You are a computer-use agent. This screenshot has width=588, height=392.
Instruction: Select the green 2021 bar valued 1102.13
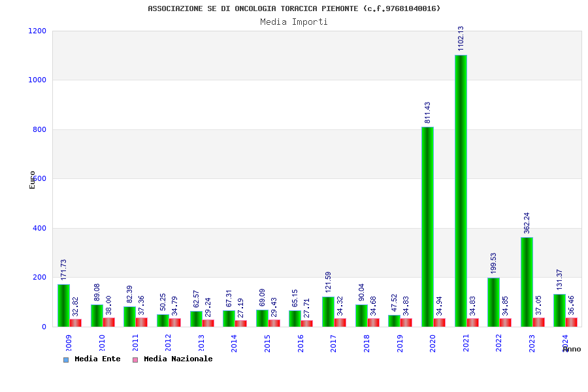click(x=461, y=191)
